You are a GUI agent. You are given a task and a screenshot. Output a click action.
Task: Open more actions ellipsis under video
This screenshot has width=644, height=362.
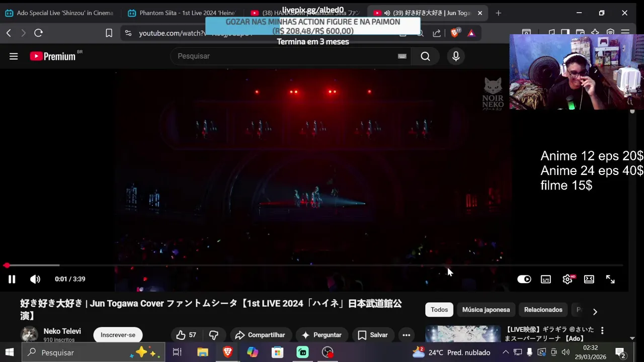[x=407, y=335]
